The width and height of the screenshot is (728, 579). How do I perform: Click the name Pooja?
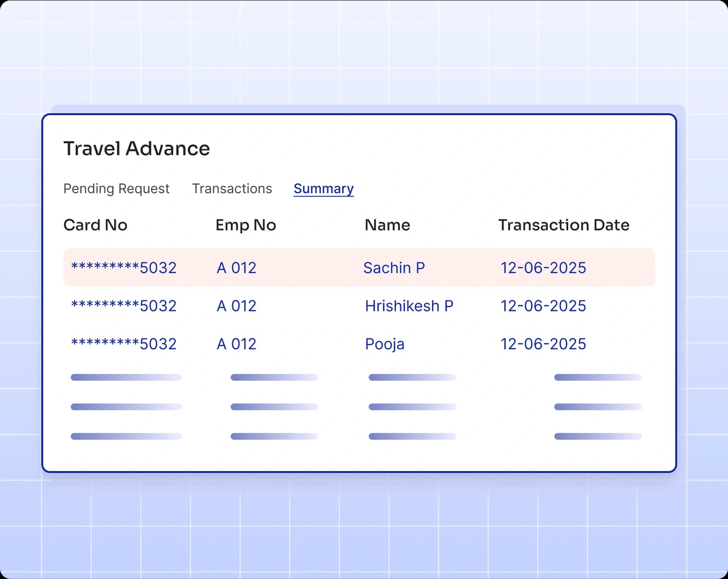click(384, 344)
